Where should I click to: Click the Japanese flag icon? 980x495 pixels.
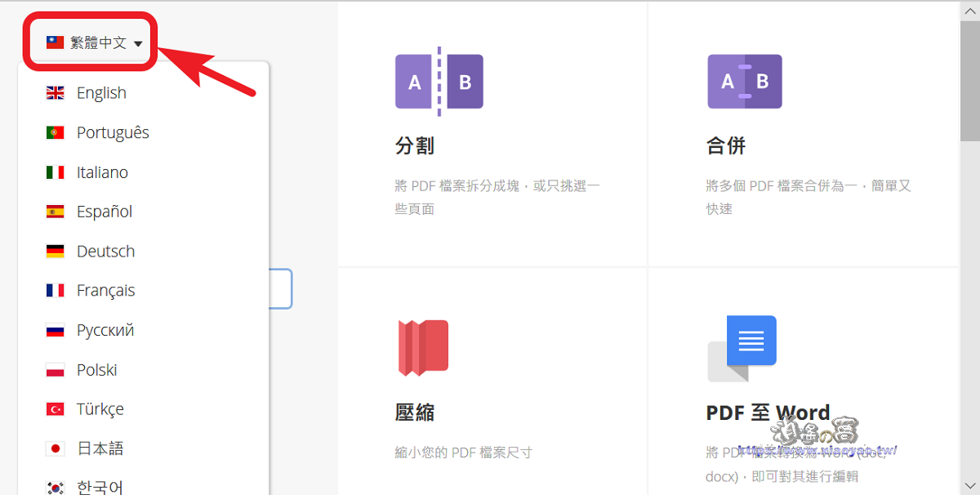(x=55, y=448)
